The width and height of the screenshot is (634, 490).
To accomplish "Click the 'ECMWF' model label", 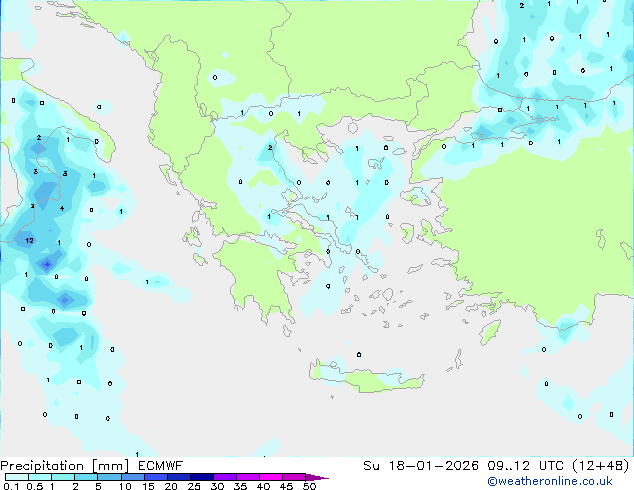I will pos(161,466).
